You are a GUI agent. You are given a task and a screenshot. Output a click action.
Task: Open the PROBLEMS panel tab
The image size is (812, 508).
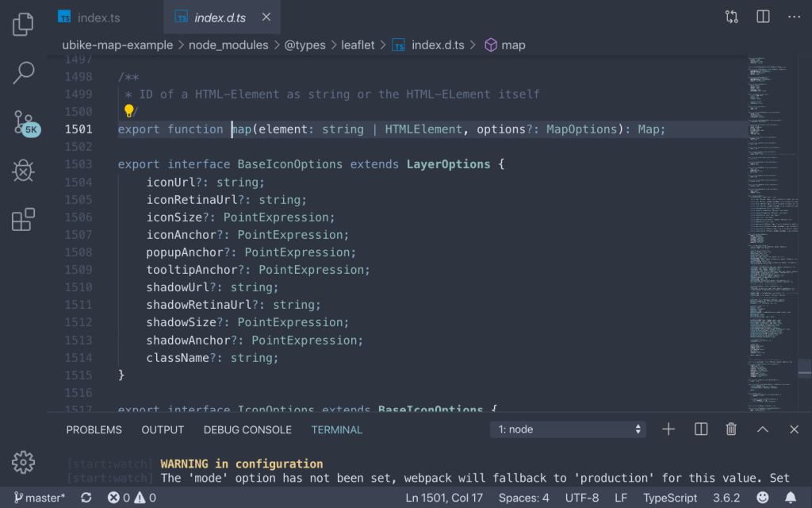pos(94,429)
